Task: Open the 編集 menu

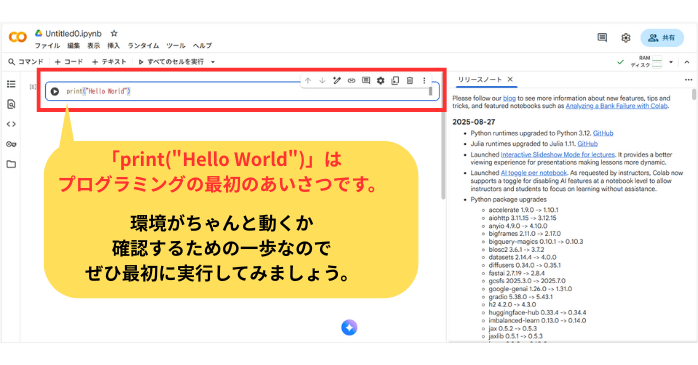Action: [x=73, y=46]
